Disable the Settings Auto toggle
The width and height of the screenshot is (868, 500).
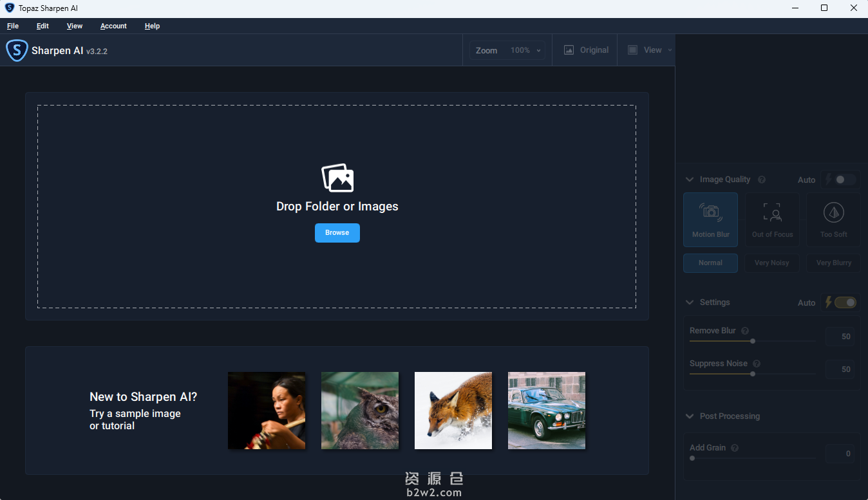pyautogui.click(x=844, y=302)
